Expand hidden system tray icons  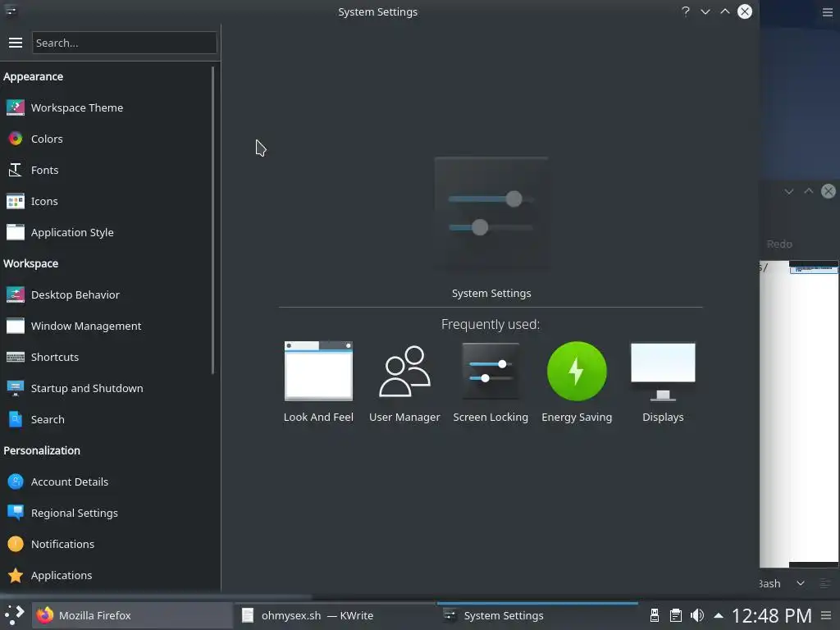[719, 615]
